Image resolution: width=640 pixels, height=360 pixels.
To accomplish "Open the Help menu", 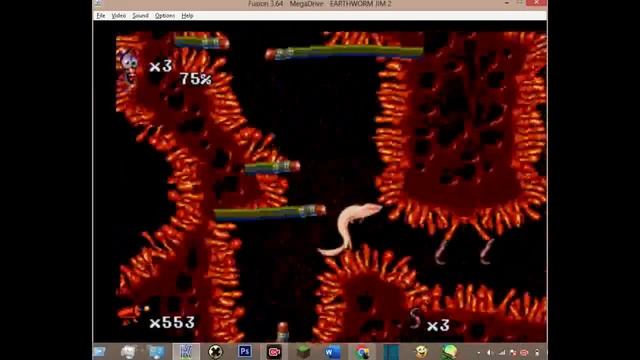I will tap(187, 16).
